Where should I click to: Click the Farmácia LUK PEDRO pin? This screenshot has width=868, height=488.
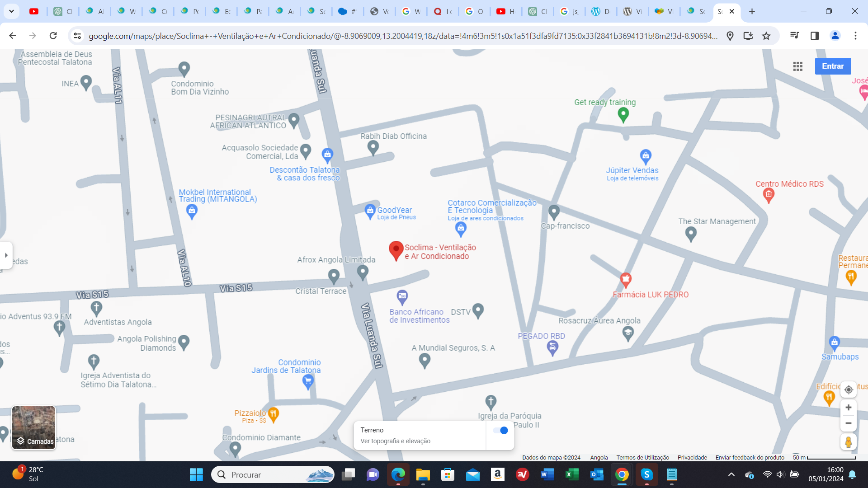626,280
